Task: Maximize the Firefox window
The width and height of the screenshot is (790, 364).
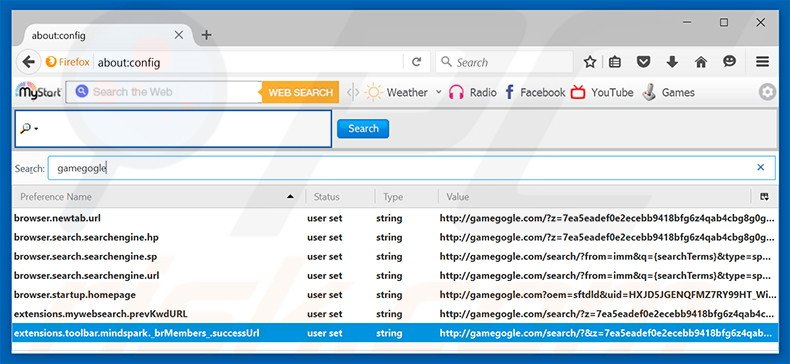Action: coord(723,22)
